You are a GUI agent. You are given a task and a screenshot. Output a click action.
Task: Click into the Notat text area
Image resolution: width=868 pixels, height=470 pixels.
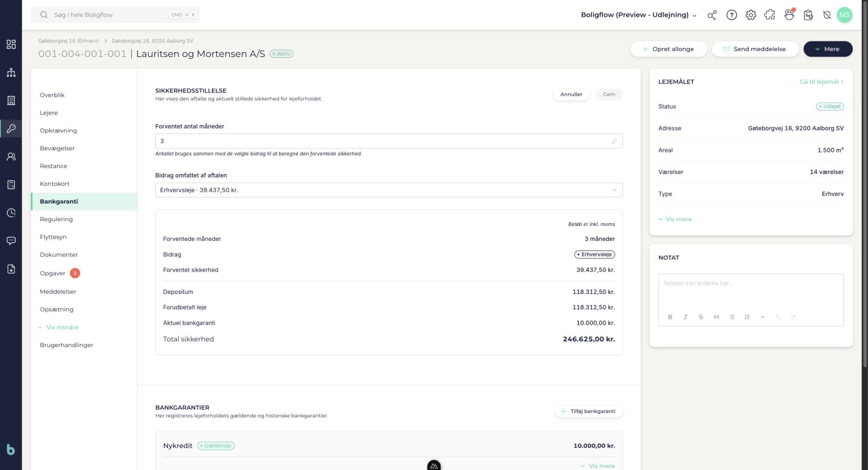pos(751,292)
